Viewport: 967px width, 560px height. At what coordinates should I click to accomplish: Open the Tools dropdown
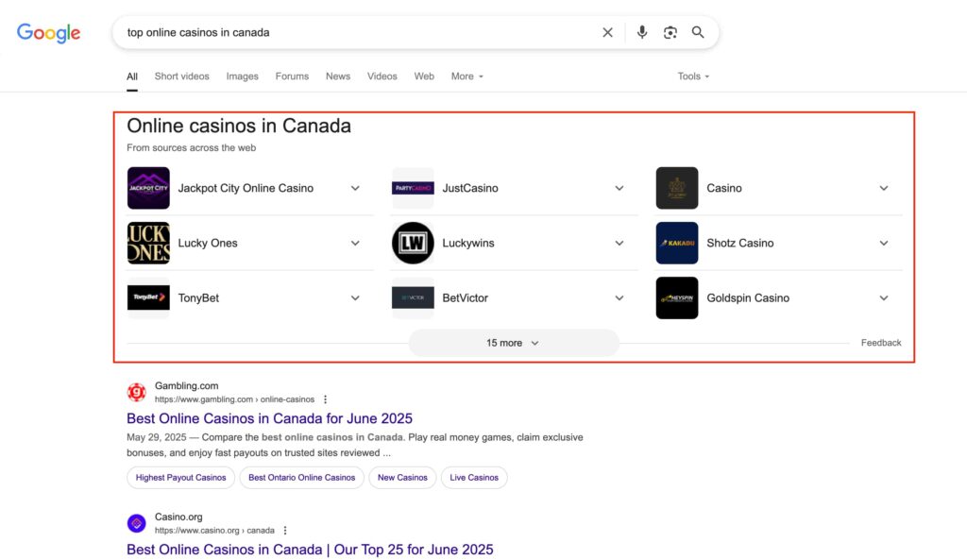coord(693,76)
